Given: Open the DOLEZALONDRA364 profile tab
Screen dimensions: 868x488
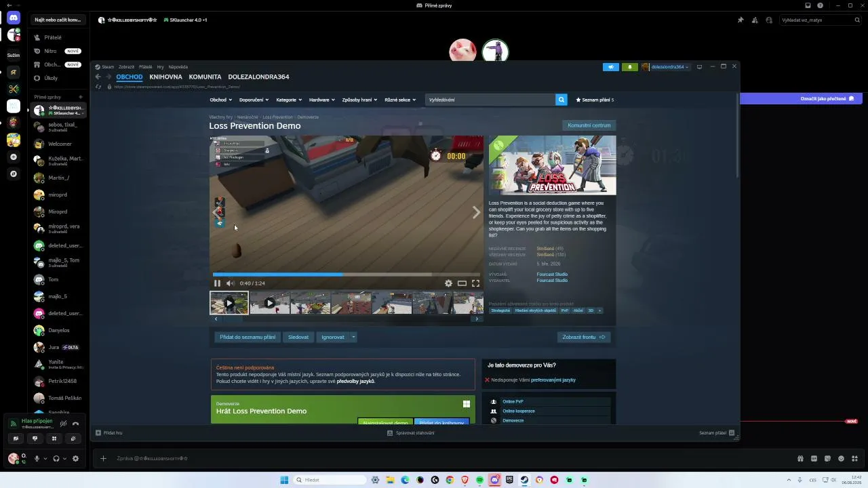Looking at the screenshot, I should click(x=258, y=77).
